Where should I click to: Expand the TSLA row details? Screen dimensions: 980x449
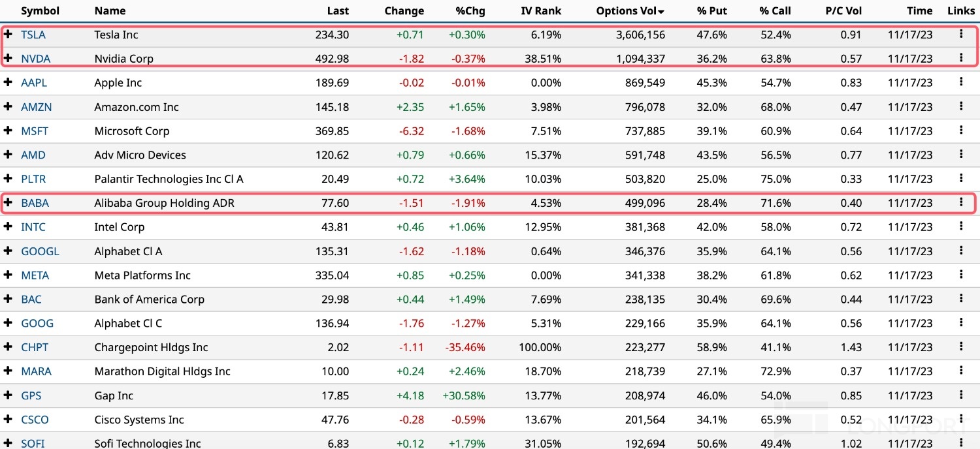point(8,34)
